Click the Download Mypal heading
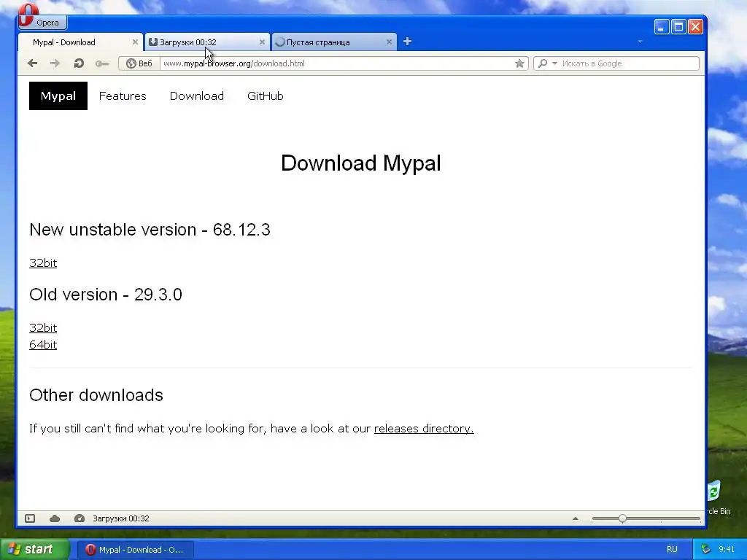Viewport: 747px width, 560px height. click(x=360, y=163)
